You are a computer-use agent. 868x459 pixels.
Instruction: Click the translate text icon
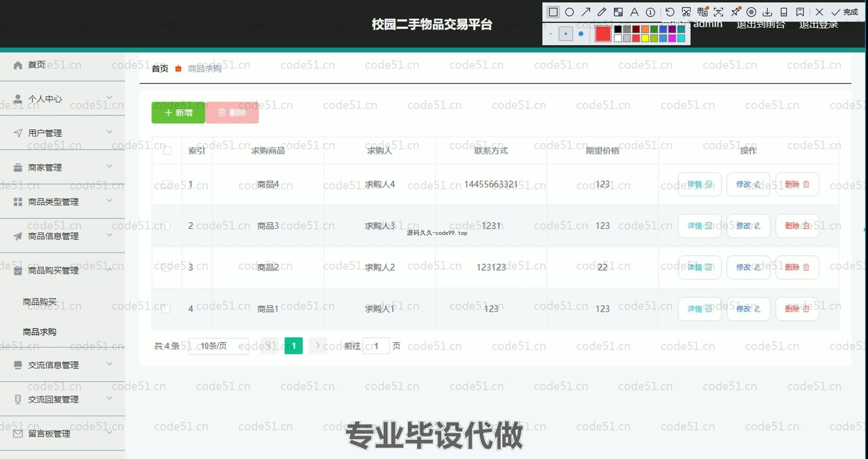tap(703, 12)
